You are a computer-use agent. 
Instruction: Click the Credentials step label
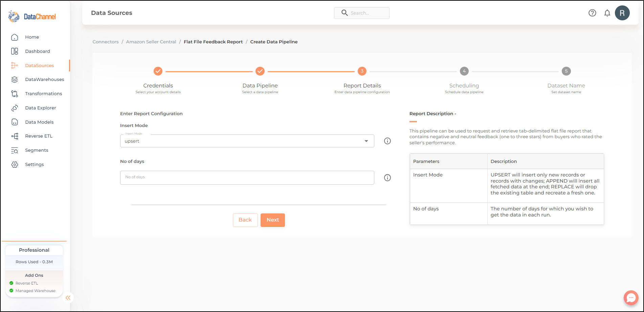158,86
